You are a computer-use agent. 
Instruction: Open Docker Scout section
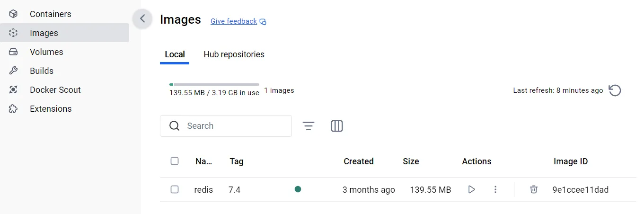tap(64, 90)
